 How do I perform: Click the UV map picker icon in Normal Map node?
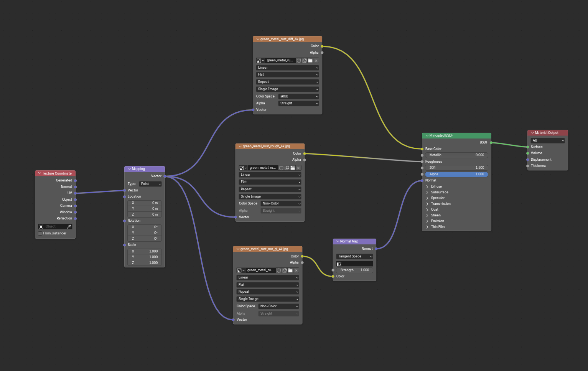click(x=339, y=264)
